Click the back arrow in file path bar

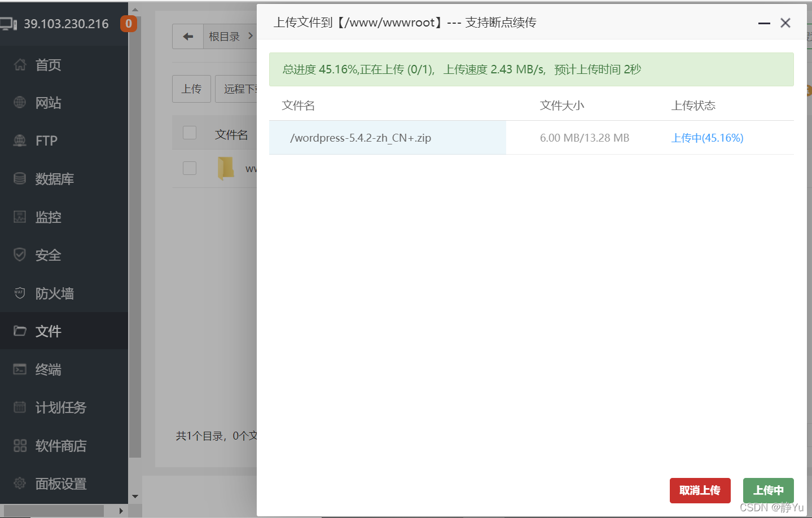(188, 37)
